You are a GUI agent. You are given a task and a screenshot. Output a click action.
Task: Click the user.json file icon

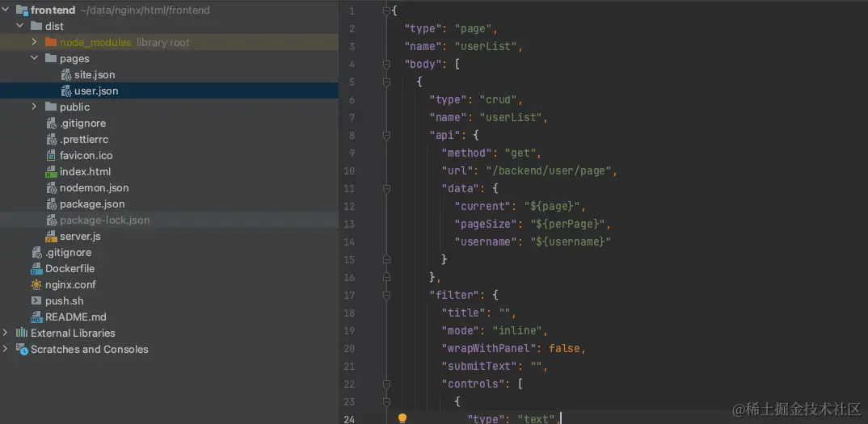click(66, 90)
